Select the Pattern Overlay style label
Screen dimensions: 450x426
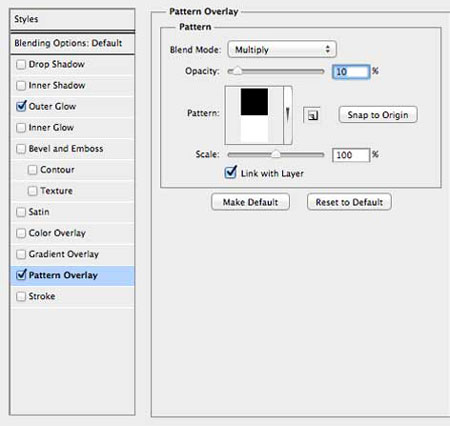pyautogui.click(x=63, y=275)
